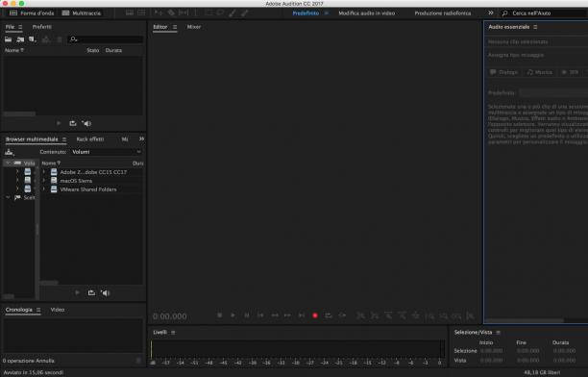Select the Slip tool in top toolbar

point(184,13)
